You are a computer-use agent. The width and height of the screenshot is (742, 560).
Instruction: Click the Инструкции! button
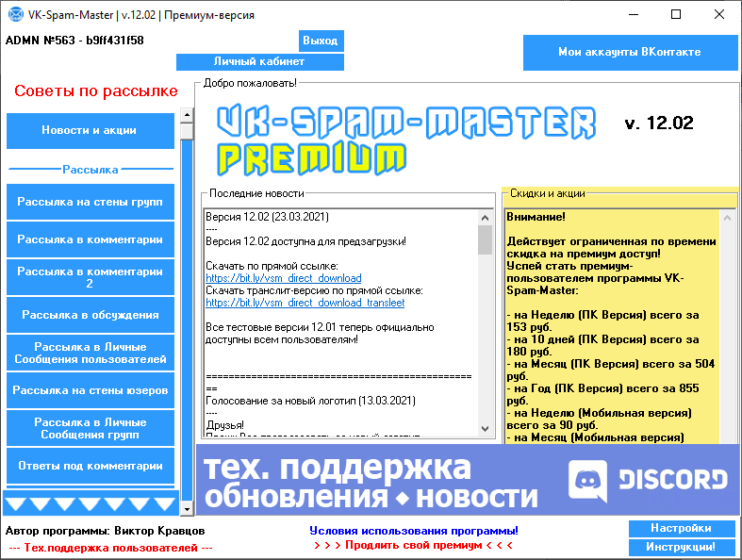[x=680, y=547]
